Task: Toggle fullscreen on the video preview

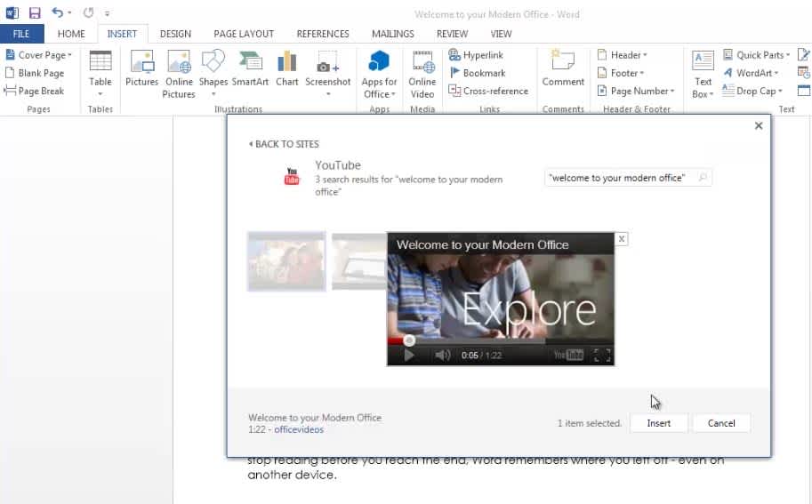Action: [x=602, y=355]
